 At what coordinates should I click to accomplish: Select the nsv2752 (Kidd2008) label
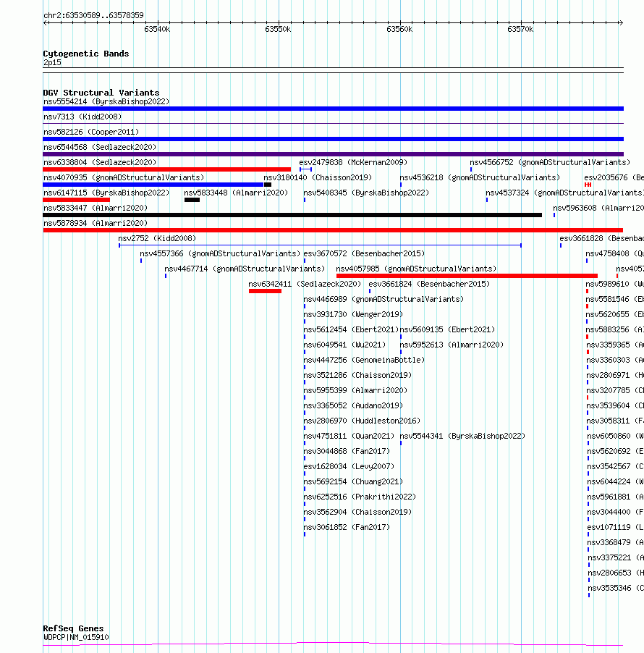pyautogui.click(x=157, y=238)
